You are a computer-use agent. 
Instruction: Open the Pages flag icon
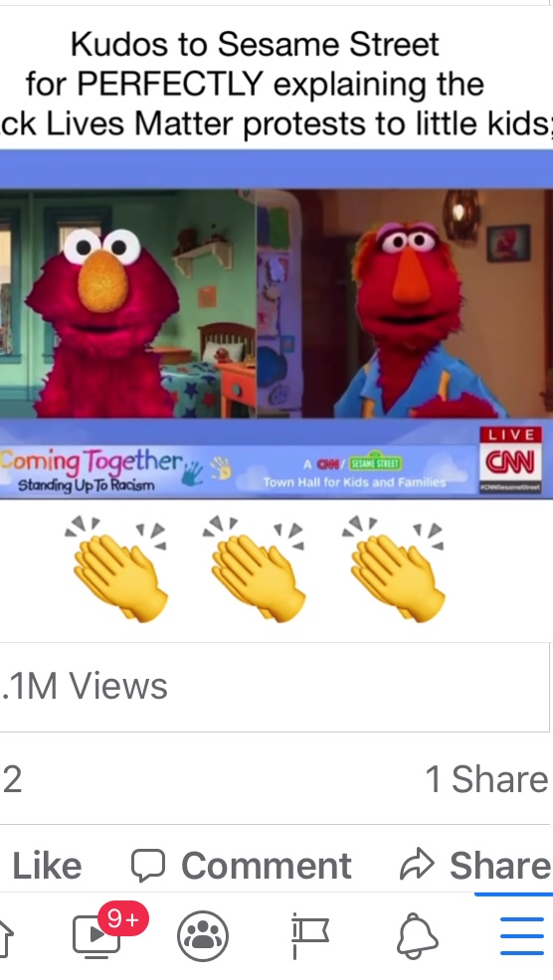[309, 935]
